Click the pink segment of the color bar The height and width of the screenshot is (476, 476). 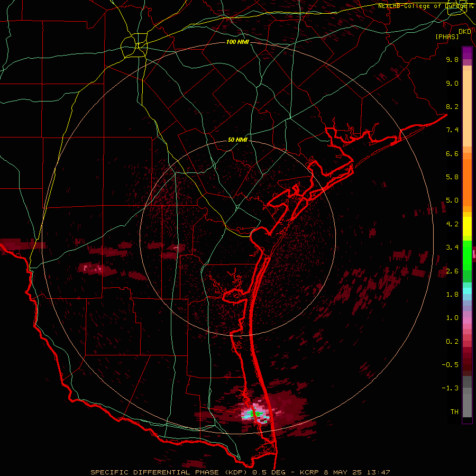tap(467, 321)
